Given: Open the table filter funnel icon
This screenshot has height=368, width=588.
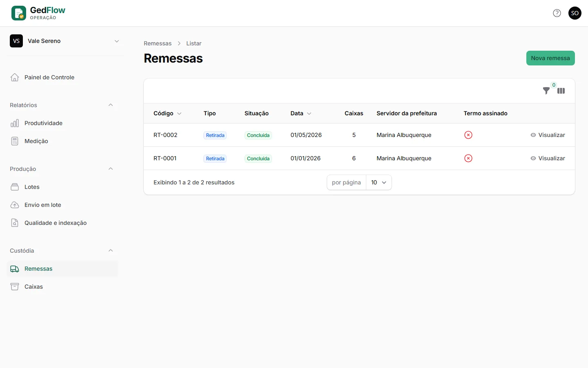Looking at the screenshot, I should tap(546, 91).
